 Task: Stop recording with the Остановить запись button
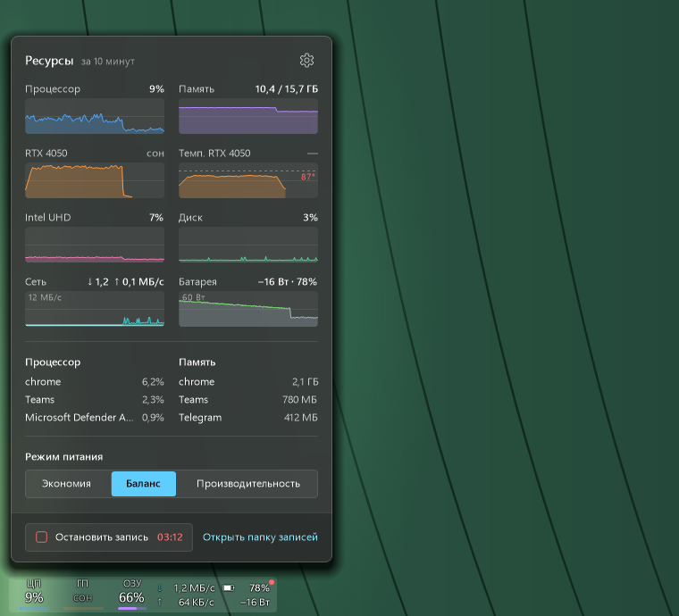coord(109,537)
